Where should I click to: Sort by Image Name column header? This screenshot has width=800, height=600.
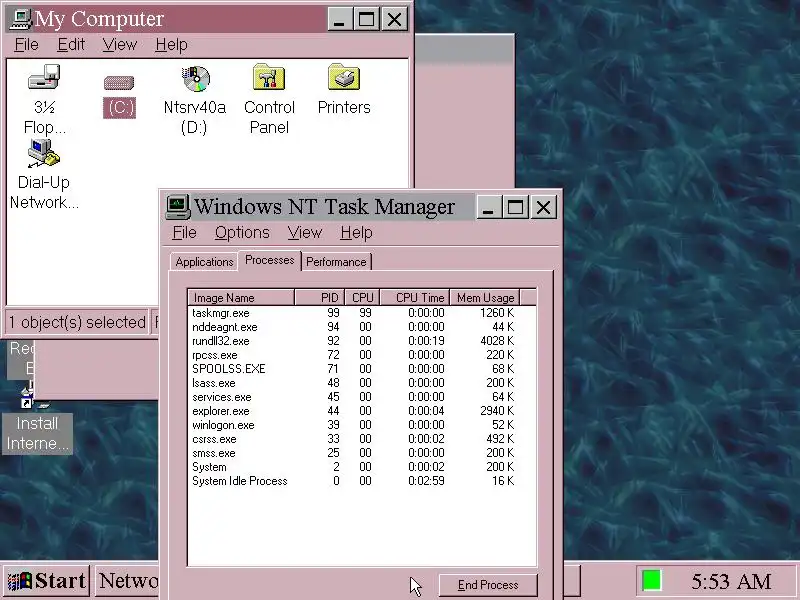click(x=241, y=297)
